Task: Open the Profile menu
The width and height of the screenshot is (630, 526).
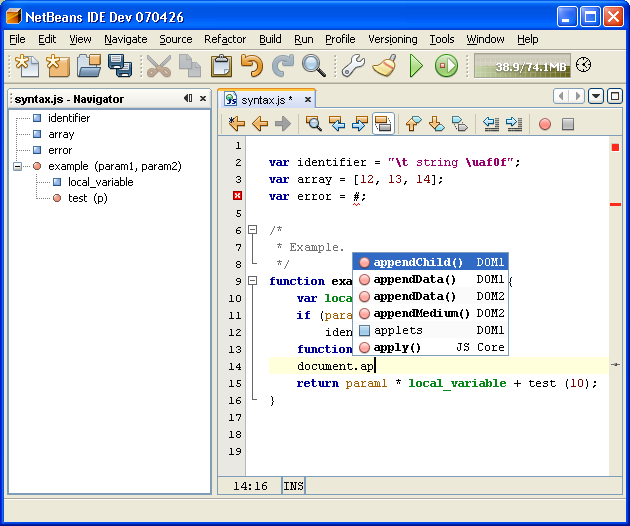Action: tap(340, 39)
